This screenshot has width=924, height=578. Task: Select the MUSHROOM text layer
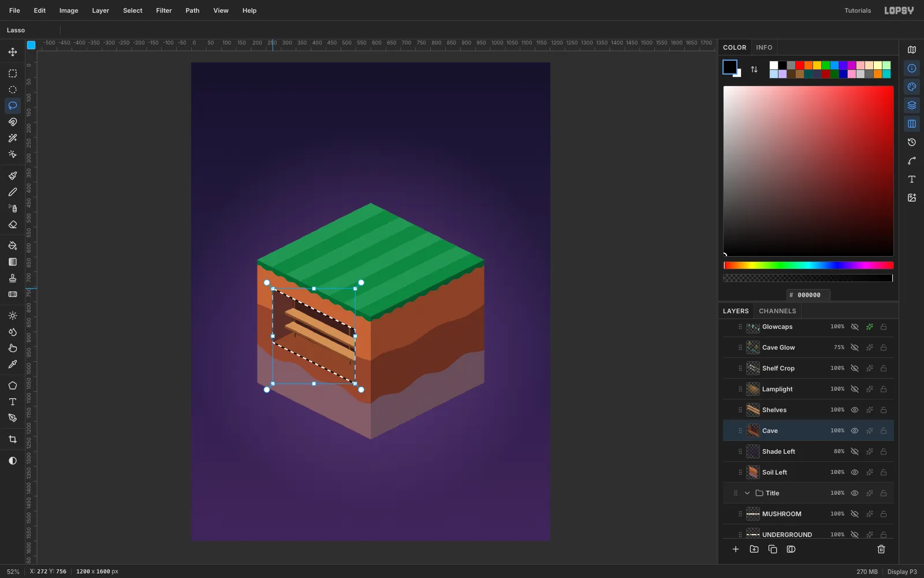point(808,514)
